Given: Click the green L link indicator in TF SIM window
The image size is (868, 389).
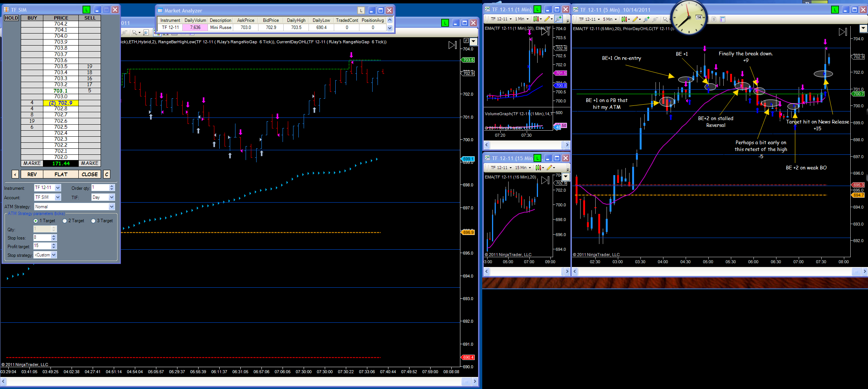Looking at the screenshot, I should click(x=86, y=10).
